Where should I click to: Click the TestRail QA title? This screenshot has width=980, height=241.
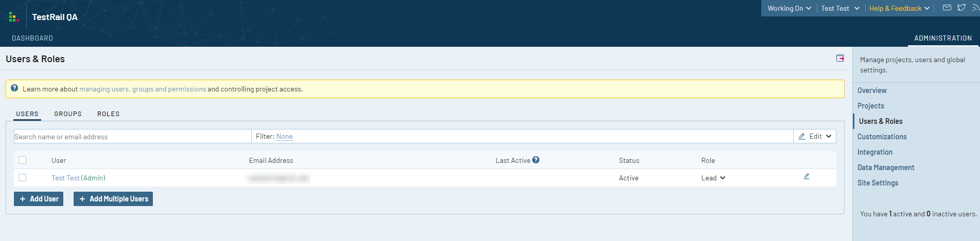click(55, 17)
